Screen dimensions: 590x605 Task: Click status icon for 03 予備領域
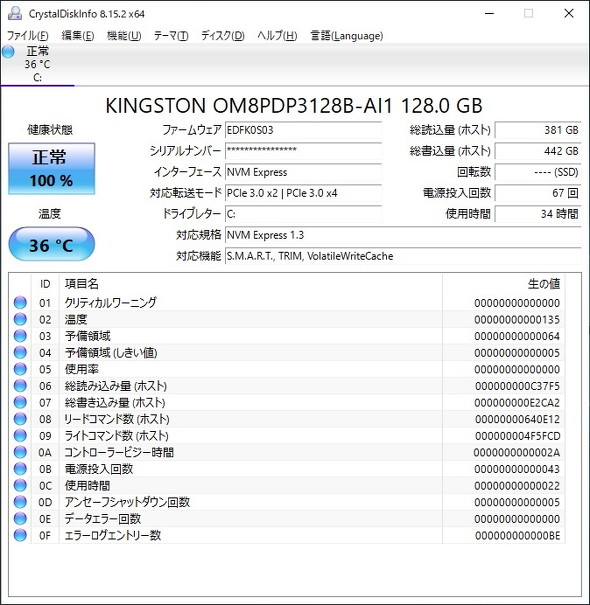[x=20, y=336]
